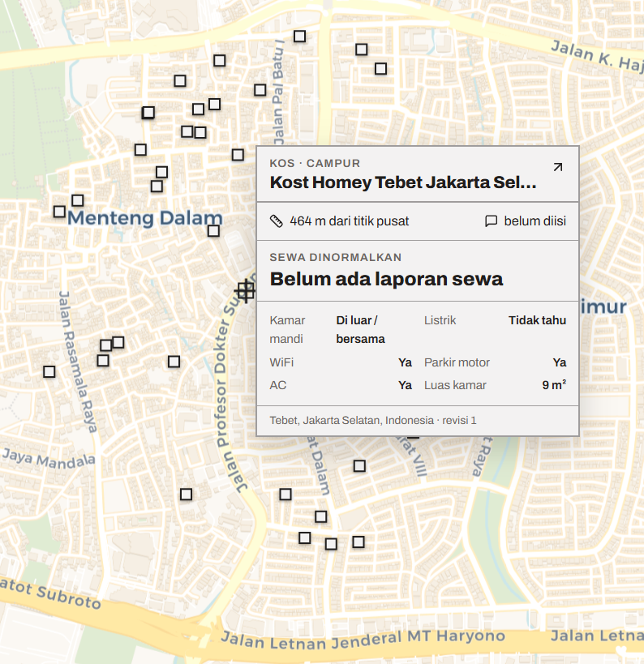The image size is (644, 664).
Task: Click the Jalan Letnan Jenderal MT Haryono label
Action: coord(363,640)
